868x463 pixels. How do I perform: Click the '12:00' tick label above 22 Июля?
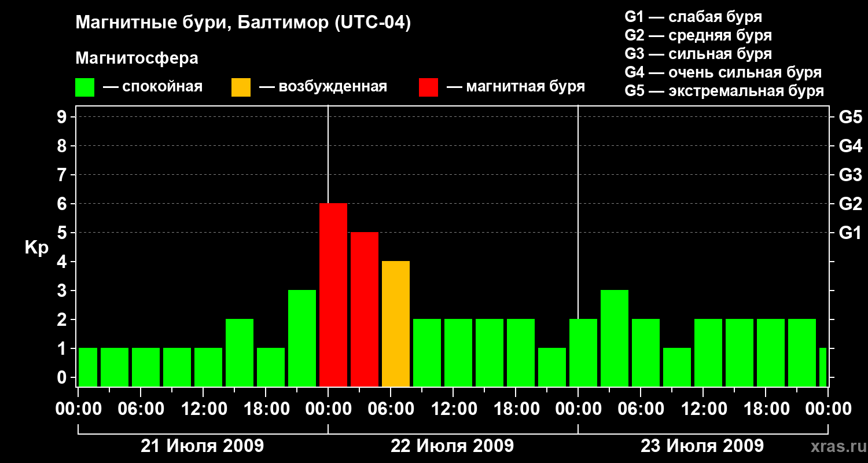453,409
